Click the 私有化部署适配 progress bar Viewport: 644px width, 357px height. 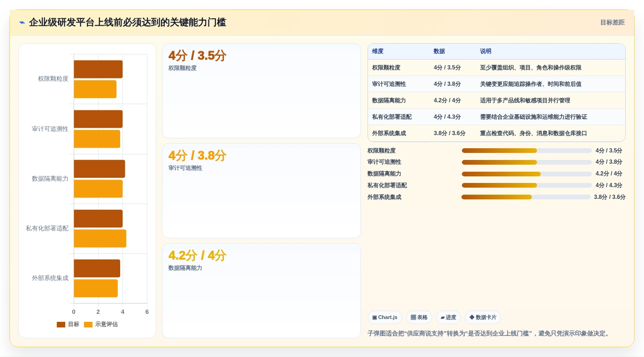click(x=527, y=185)
